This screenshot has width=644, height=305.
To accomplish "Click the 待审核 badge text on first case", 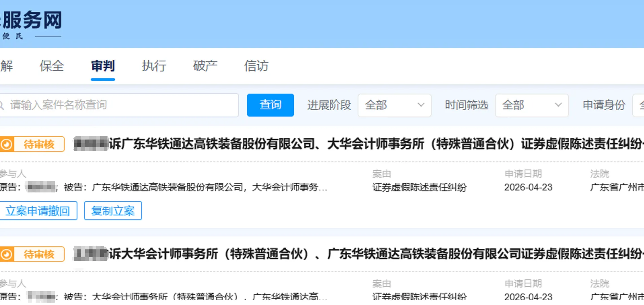I will pyautogui.click(x=39, y=144).
